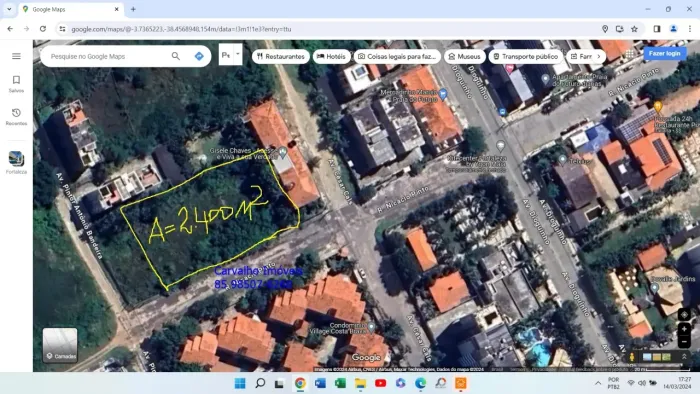The image size is (700, 394).
Task: Focus the Pesquise no Google Maps field
Action: click(x=107, y=56)
